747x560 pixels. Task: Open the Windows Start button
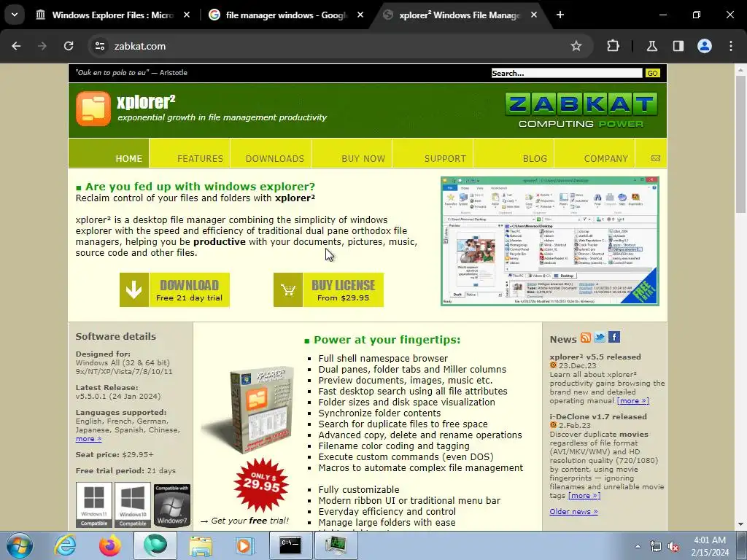[x=19, y=545]
